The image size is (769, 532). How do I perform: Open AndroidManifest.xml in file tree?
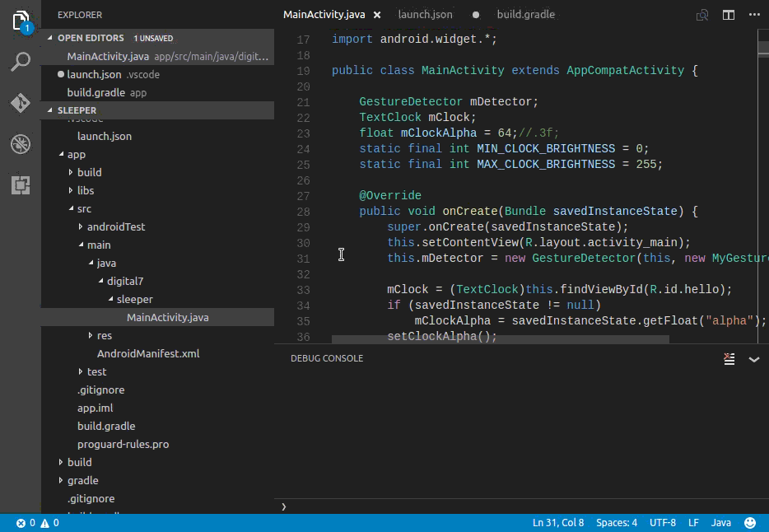point(148,353)
